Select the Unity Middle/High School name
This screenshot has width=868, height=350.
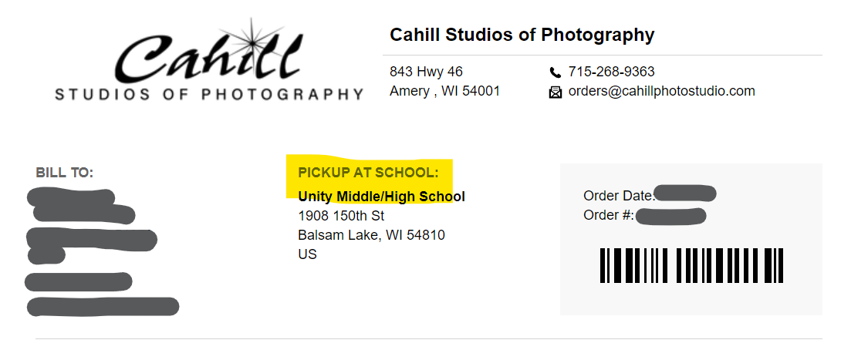(381, 197)
